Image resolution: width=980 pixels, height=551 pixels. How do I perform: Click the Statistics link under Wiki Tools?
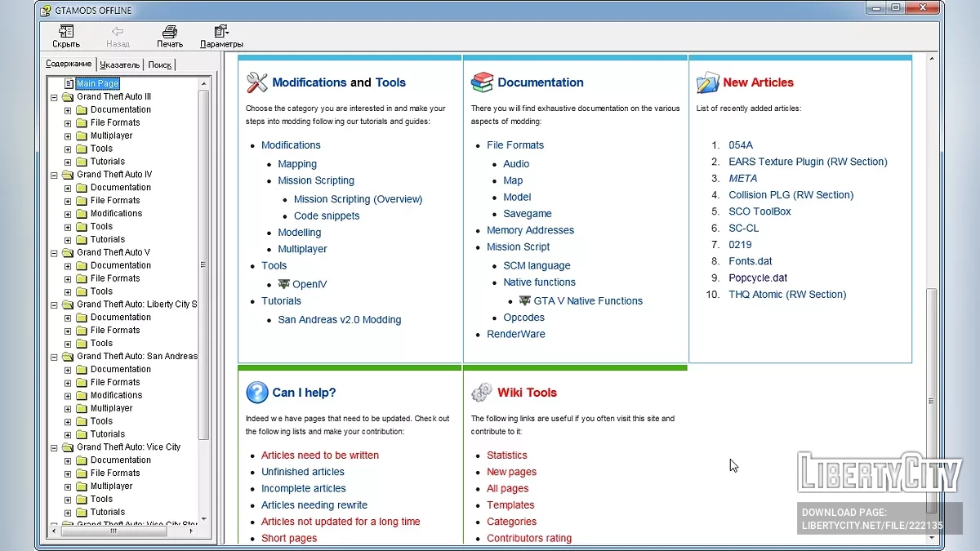tap(506, 455)
